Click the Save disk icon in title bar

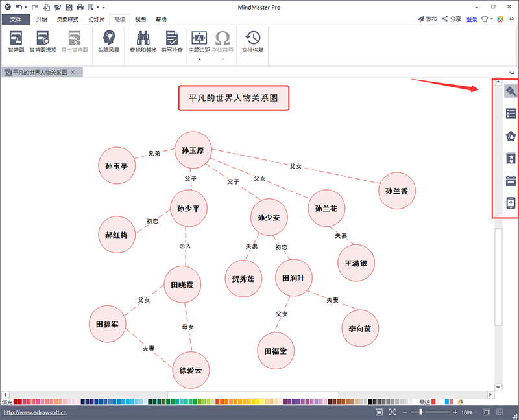[x=69, y=7]
